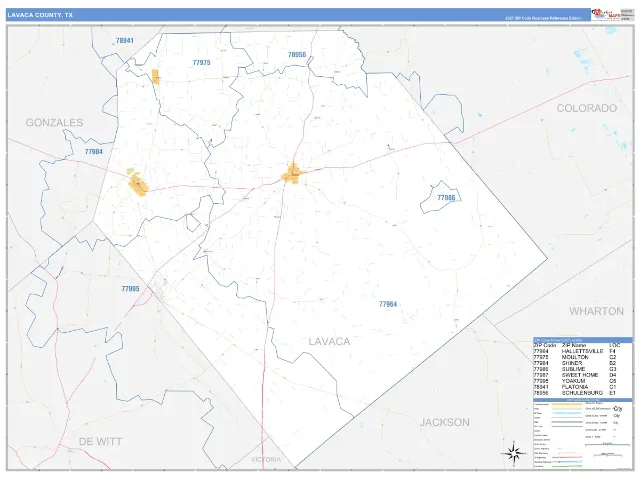Screen dimensions: 640x480
Task: Click the COLORADO county label
Action: (x=587, y=108)
